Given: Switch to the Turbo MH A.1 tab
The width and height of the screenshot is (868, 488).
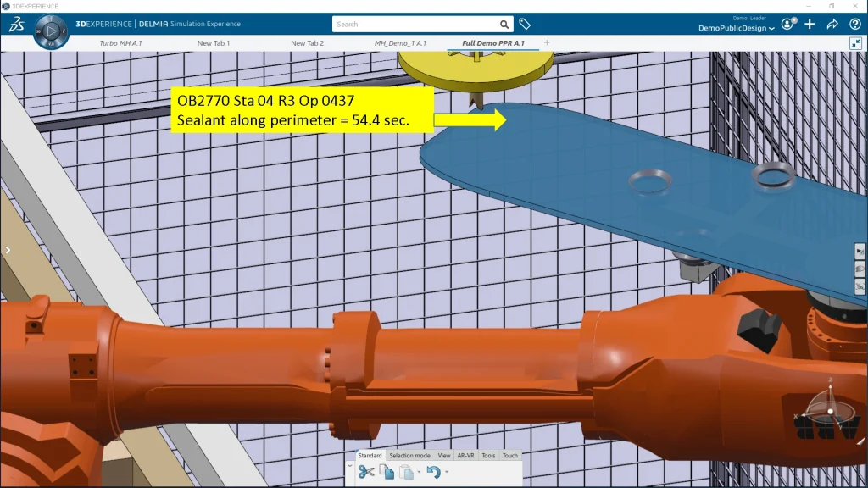Looking at the screenshot, I should pos(120,42).
